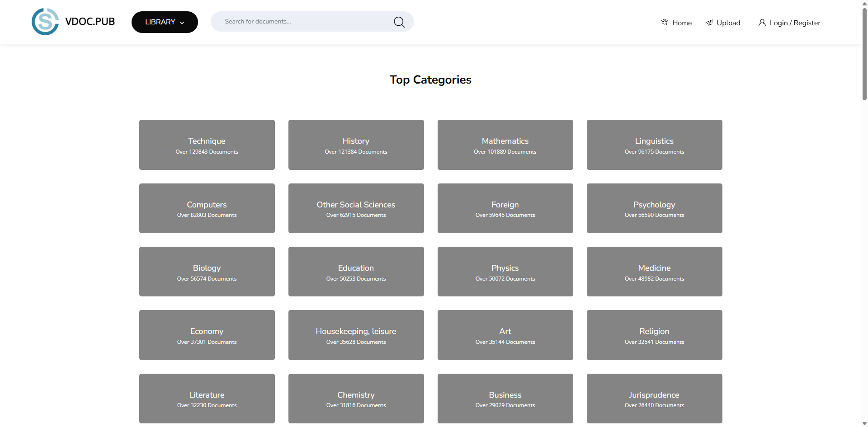Click the magnifying glass search icon
Screen dimensions: 868x427
point(399,22)
